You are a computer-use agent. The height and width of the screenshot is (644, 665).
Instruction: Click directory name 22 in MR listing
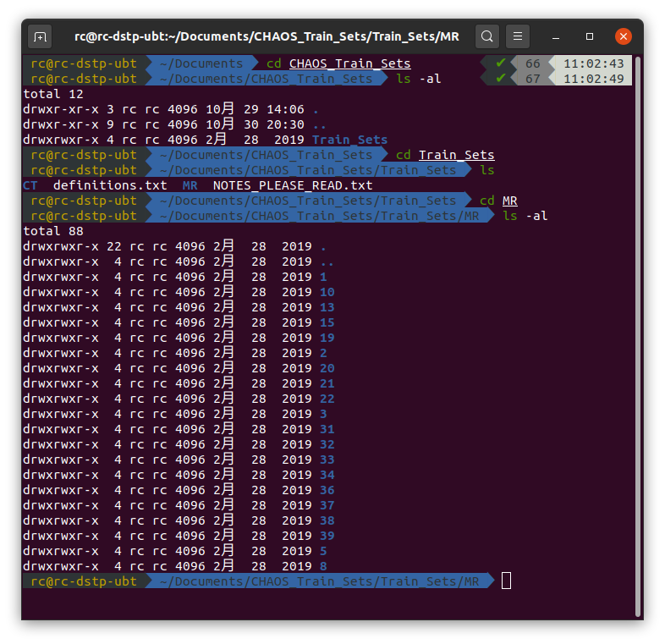[327, 399]
